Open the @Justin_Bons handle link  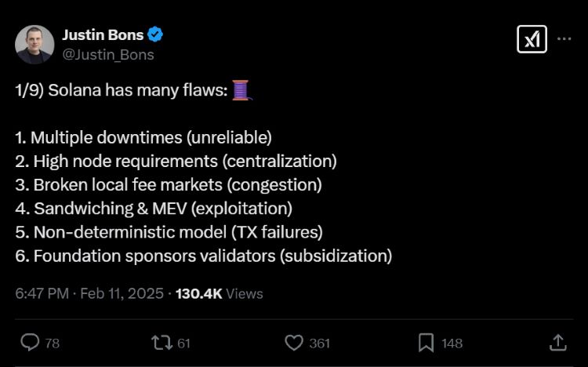[x=108, y=54]
